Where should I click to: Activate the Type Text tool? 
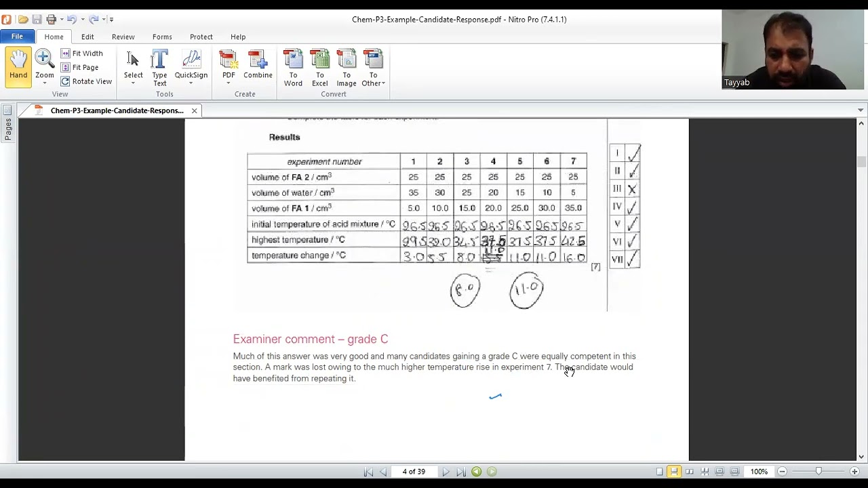(159, 68)
